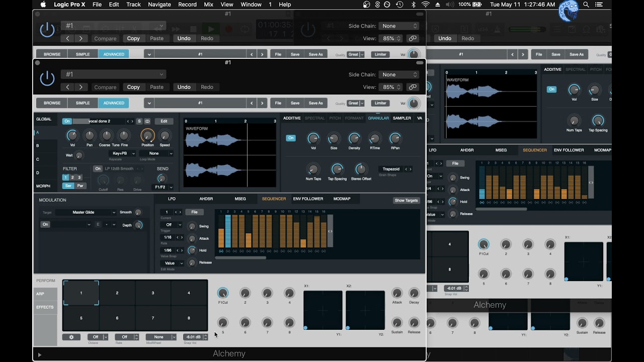Open the Edit Mode Value dropdown
The height and width of the screenshot is (362, 644).
(172, 263)
